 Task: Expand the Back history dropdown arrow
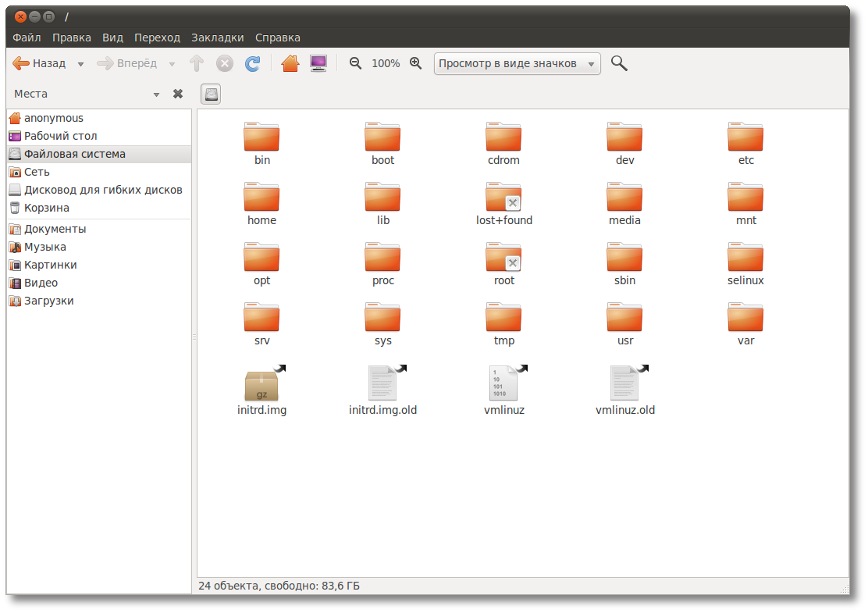[81, 64]
